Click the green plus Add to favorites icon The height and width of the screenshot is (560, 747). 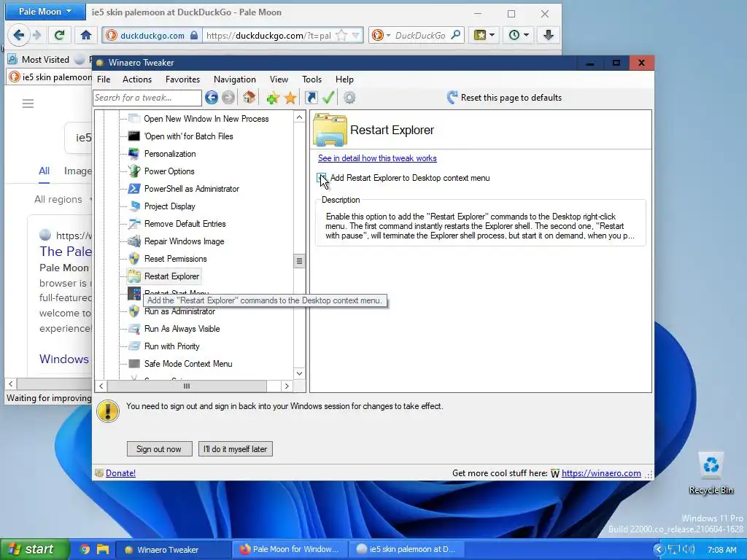point(273,98)
